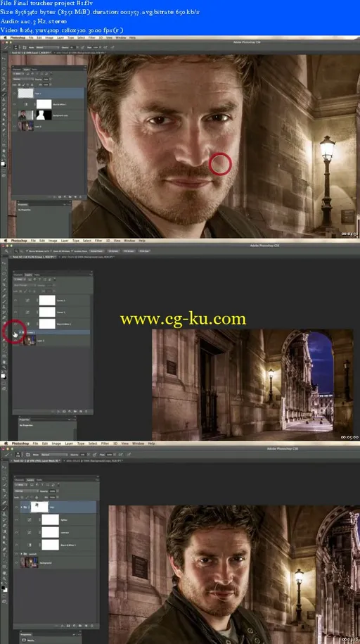Click new adjustment layer icon in bottom frame Layers panel
This screenshot has height=644, width=360.
point(75,626)
